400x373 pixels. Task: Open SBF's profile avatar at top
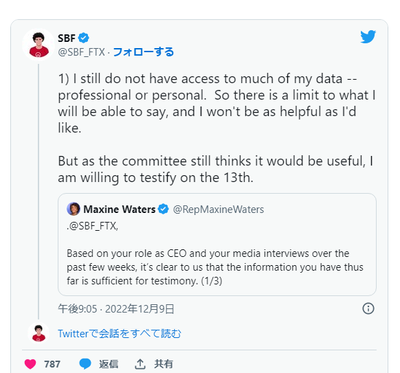(x=39, y=45)
